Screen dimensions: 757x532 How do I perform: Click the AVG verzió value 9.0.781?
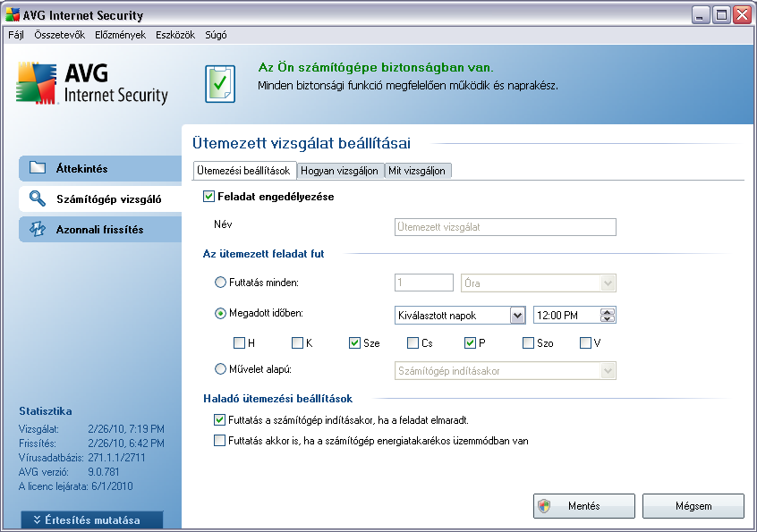(103, 472)
